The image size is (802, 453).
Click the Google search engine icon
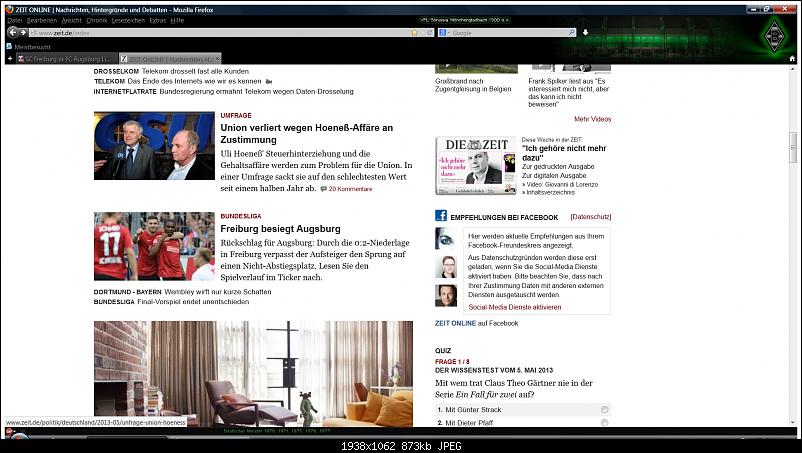click(x=442, y=33)
